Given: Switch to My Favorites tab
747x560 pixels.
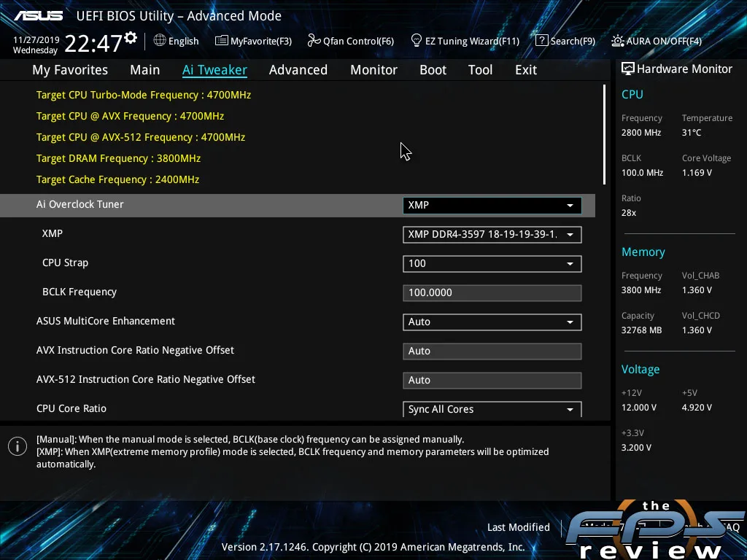Looking at the screenshot, I should tap(70, 70).
